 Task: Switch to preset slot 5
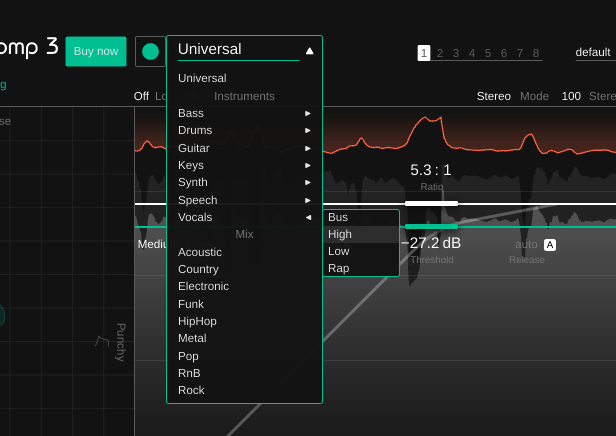coord(488,53)
